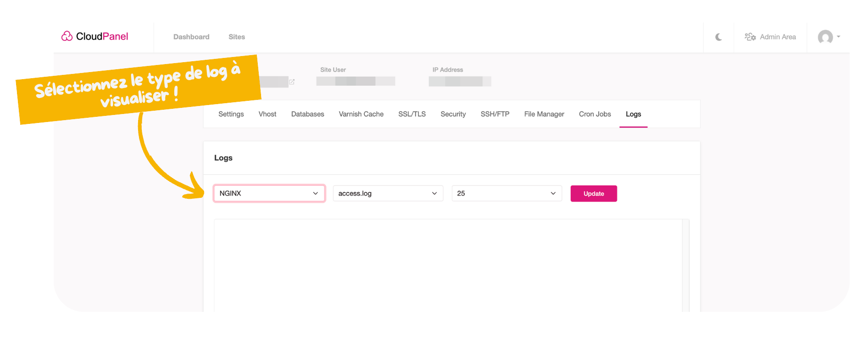
Task: Open the site in new tab via external link icon
Action: click(x=292, y=81)
